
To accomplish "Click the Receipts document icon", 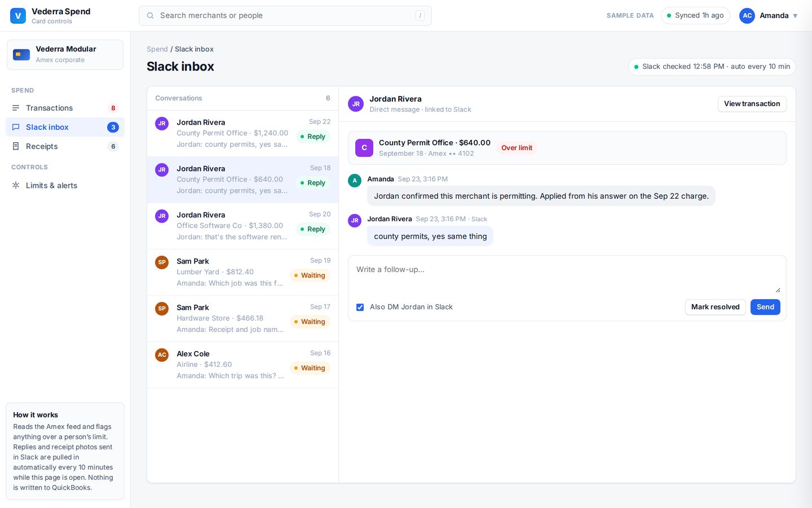I will (x=16, y=146).
